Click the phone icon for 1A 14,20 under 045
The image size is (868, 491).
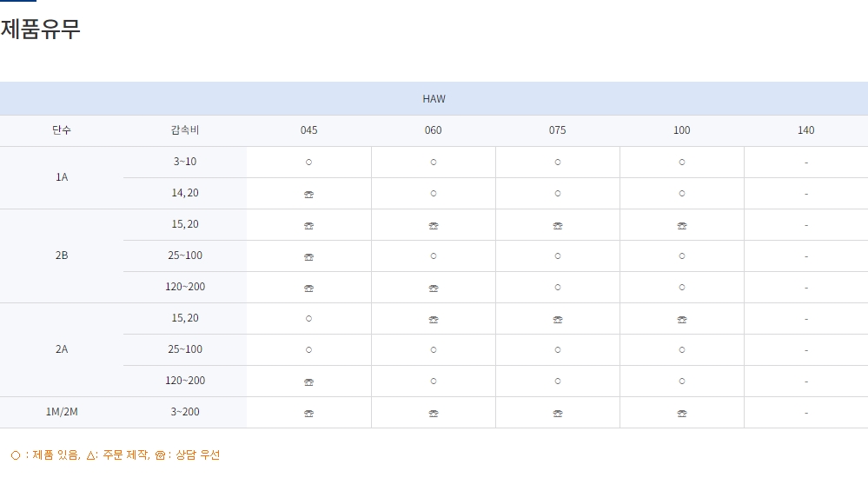308,195
